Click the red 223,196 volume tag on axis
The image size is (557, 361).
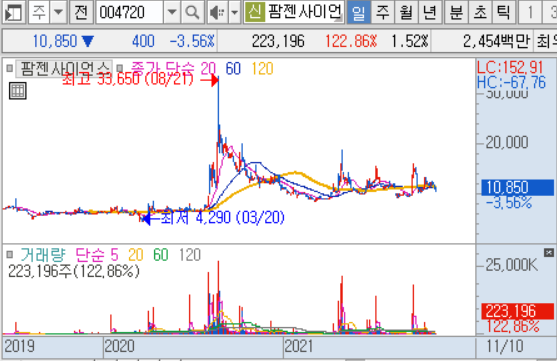(x=518, y=312)
